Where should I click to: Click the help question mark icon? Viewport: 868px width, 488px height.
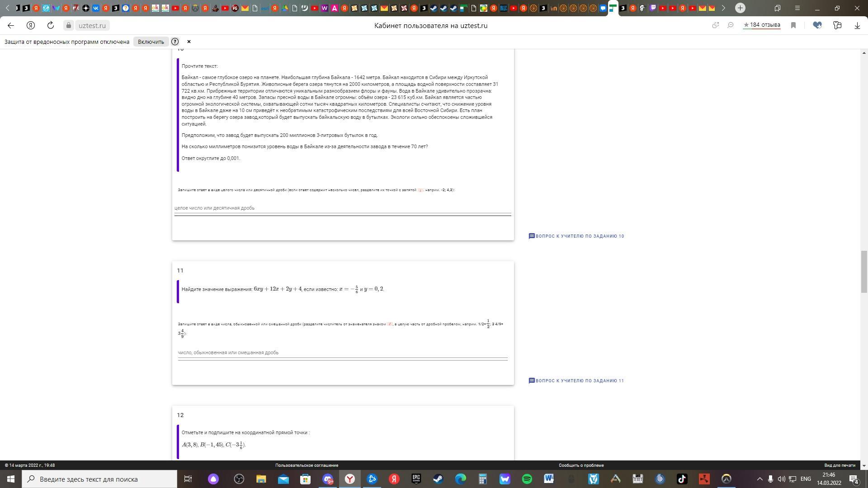175,42
